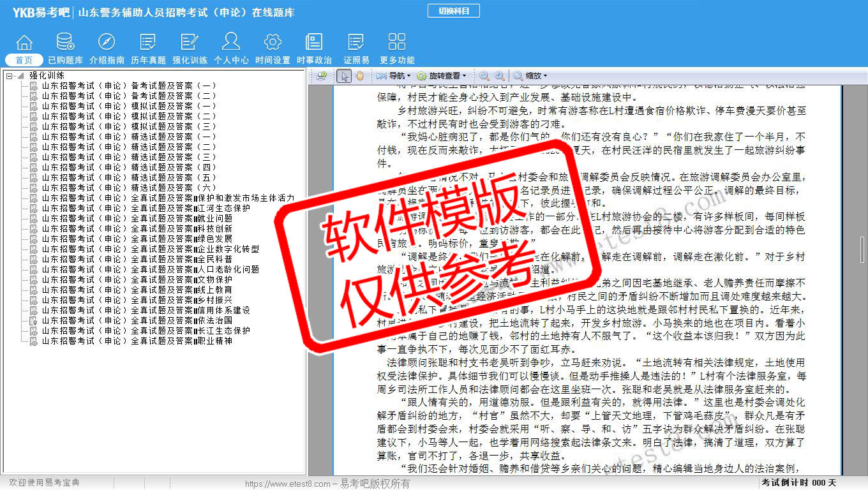
Task: Activate the arrow selection tool
Action: [344, 76]
